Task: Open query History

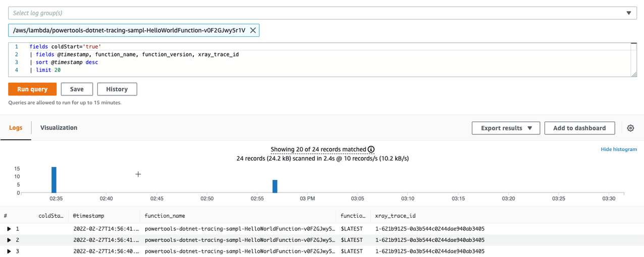Action: 117,89
